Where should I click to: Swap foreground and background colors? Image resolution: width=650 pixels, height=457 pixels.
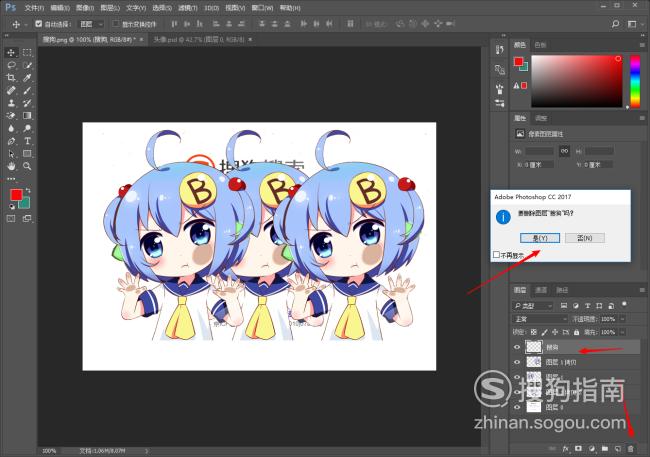coord(28,190)
